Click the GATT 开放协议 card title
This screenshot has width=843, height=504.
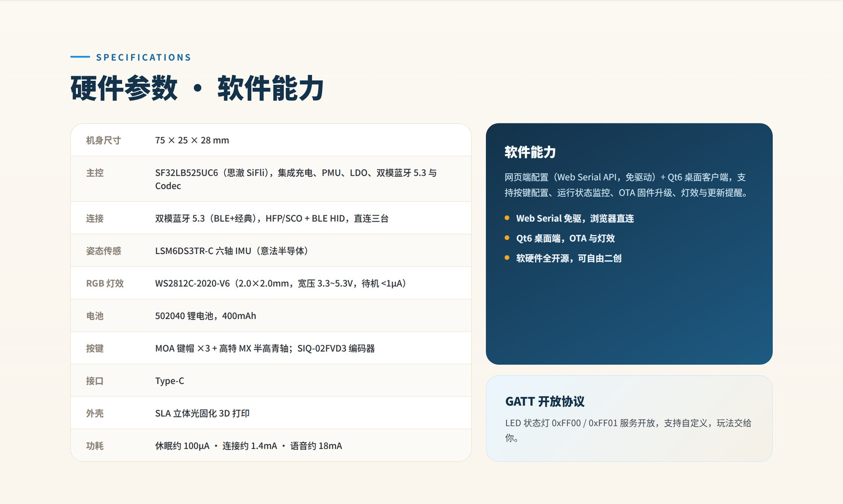[545, 402]
